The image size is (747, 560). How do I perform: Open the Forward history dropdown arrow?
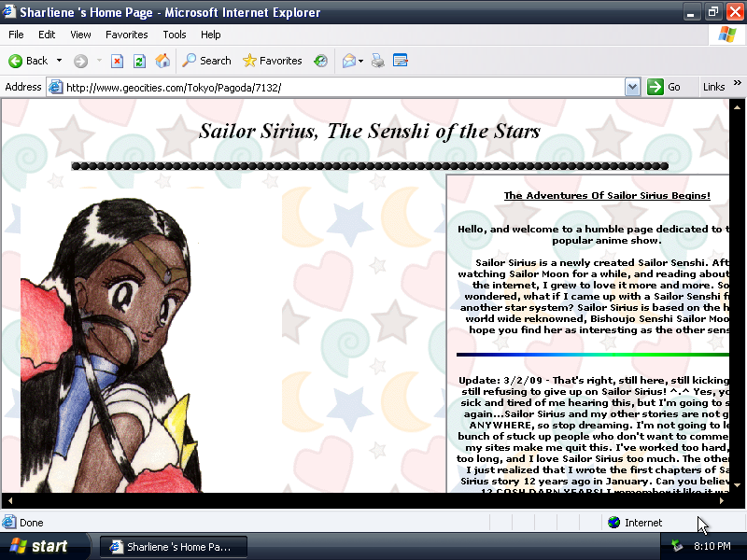(99, 61)
